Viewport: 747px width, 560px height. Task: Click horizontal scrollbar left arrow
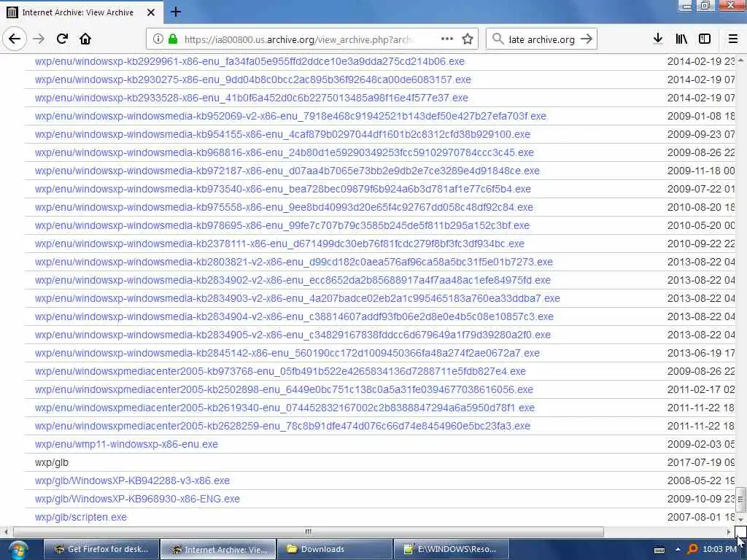coord(6,532)
